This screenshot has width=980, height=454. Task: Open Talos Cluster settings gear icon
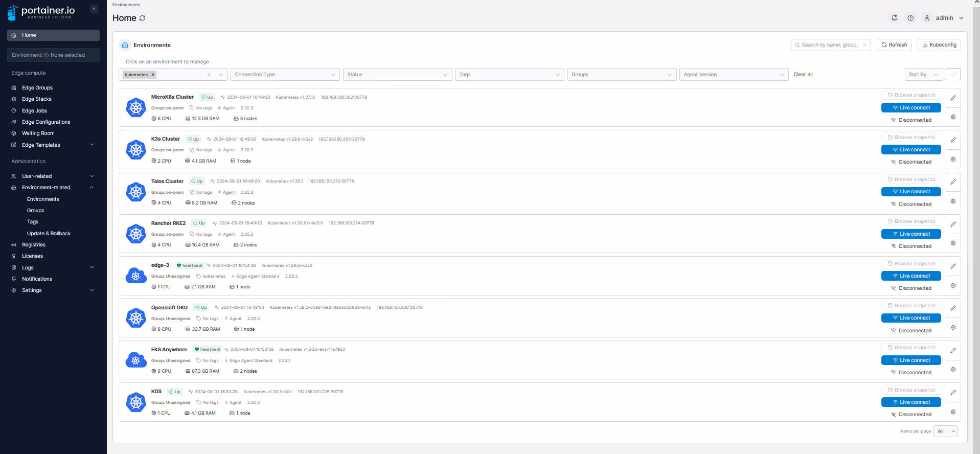coord(953,201)
